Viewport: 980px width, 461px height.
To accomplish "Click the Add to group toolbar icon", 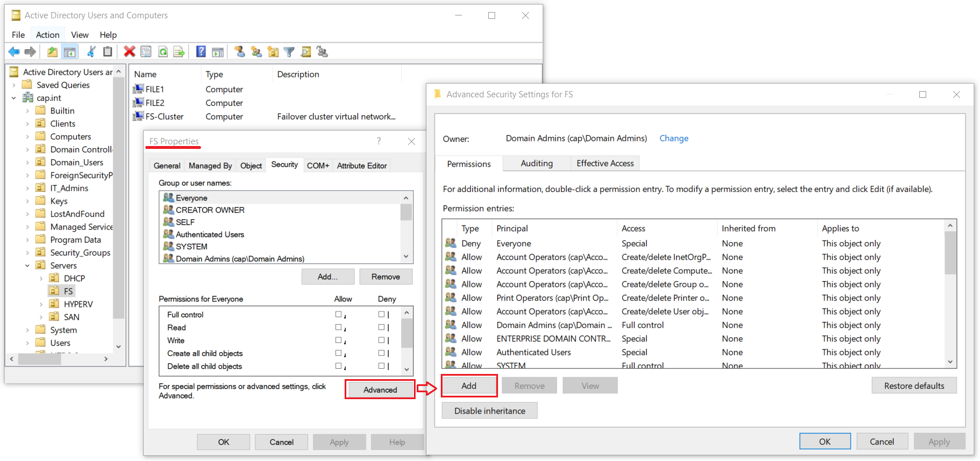I will [322, 52].
